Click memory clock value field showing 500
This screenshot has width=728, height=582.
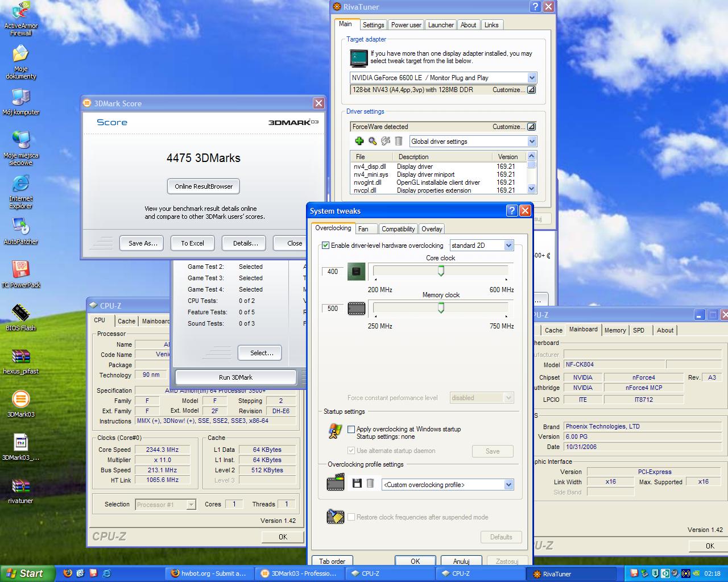tap(333, 309)
